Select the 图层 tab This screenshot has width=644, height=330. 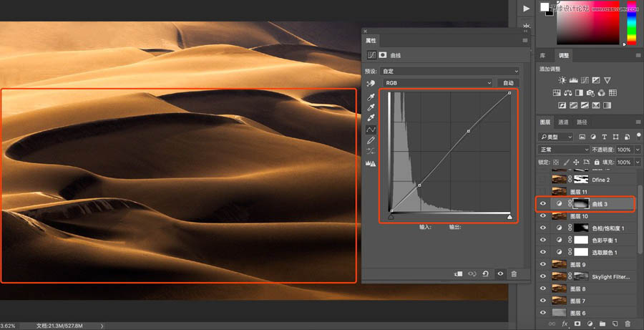545,122
